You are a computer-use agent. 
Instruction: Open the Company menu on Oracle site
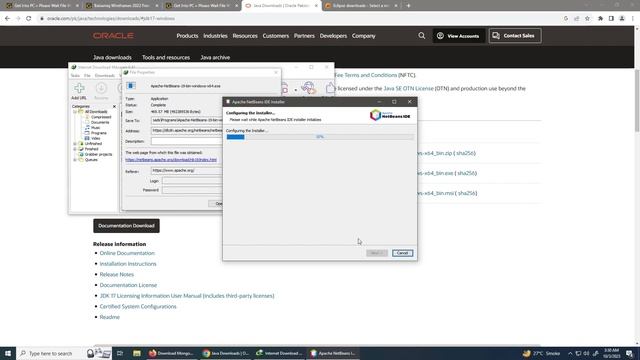pos(364,36)
